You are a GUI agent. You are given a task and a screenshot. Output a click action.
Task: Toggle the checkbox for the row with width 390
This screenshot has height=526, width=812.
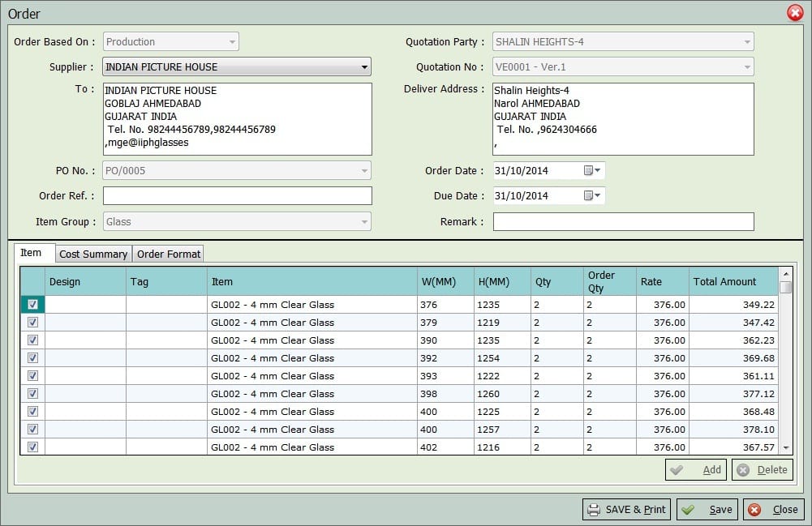pyautogui.click(x=31, y=340)
